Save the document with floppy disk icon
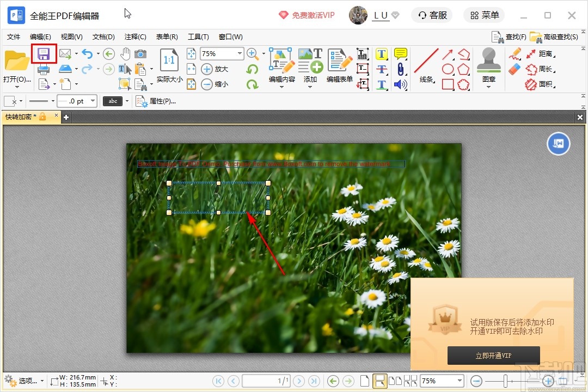588x392 pixels. point(44,54)
